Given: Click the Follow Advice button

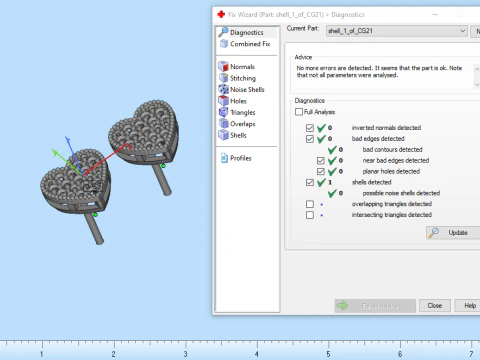Looking at the screenshot, I should click(x=375, y=306).
